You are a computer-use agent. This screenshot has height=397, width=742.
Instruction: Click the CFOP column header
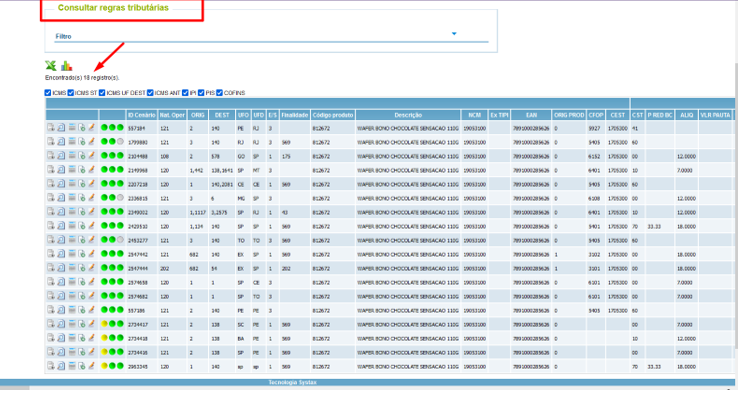tap(596, 115)
